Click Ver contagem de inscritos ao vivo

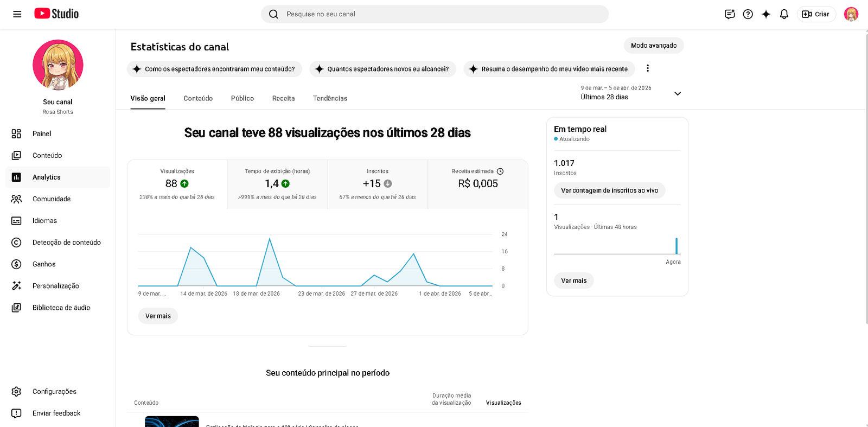tap(609, 190)
